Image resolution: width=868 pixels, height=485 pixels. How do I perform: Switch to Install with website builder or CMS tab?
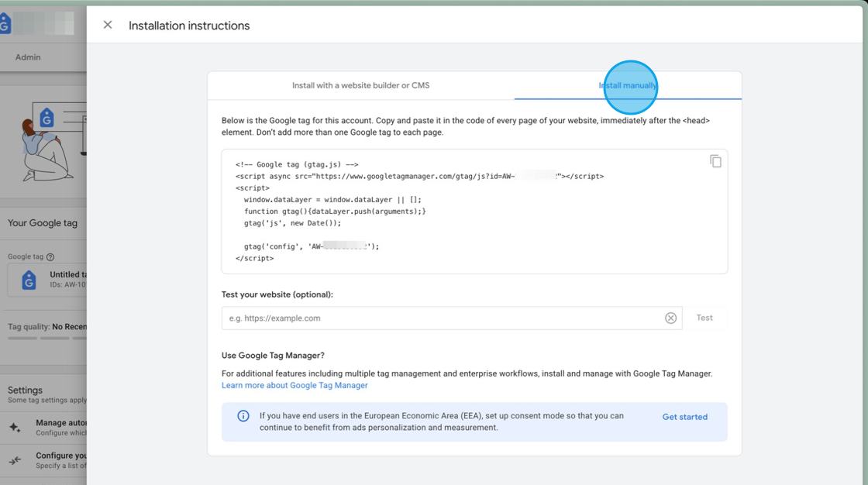tap(360, 85)
